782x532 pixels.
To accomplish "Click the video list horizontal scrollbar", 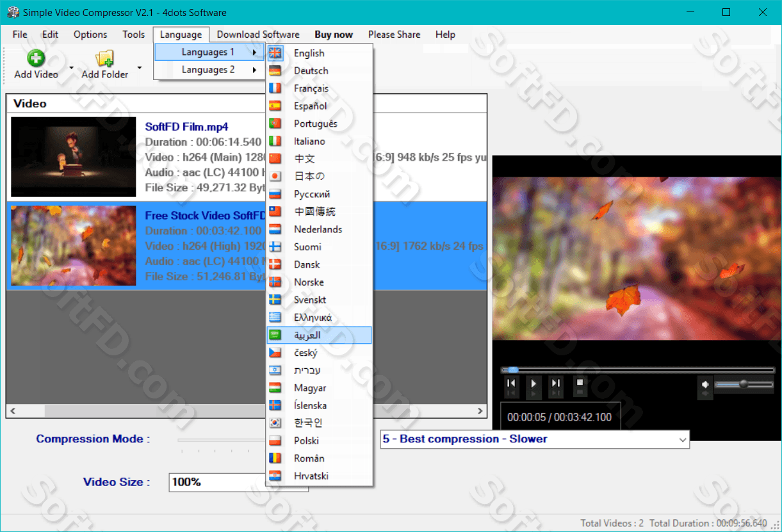I will tap(247, 411).
